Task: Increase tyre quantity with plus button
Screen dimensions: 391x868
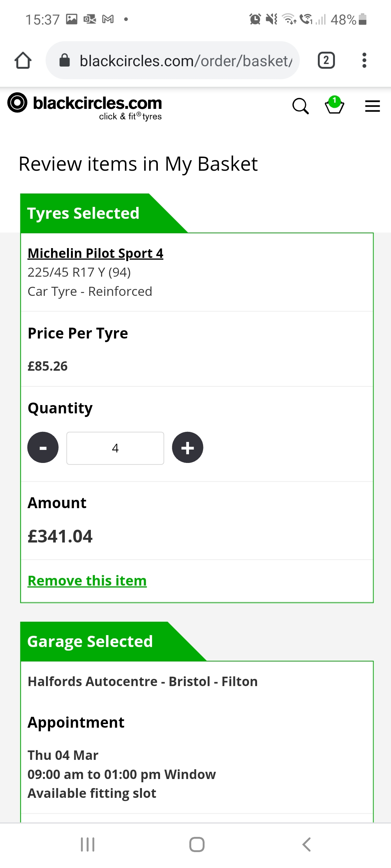Action: 188,447
